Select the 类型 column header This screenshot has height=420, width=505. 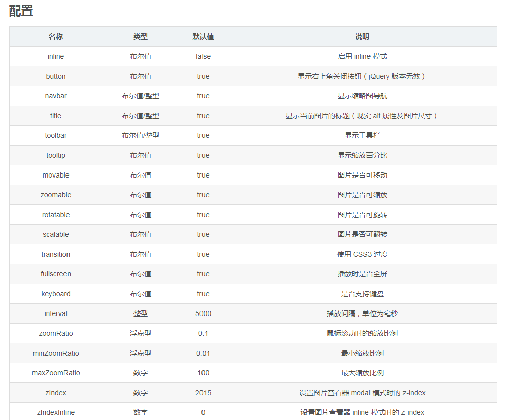click(141, 37)
